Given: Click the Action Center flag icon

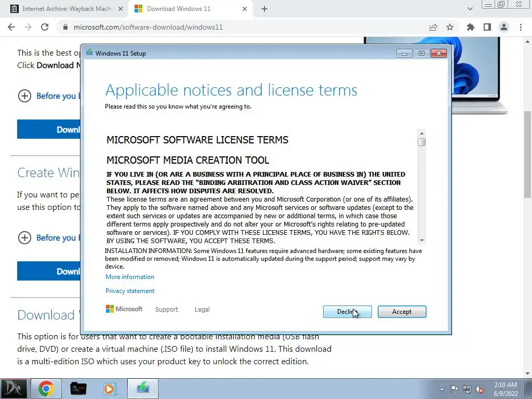Looking at the screenshot, I should point(454,389).
